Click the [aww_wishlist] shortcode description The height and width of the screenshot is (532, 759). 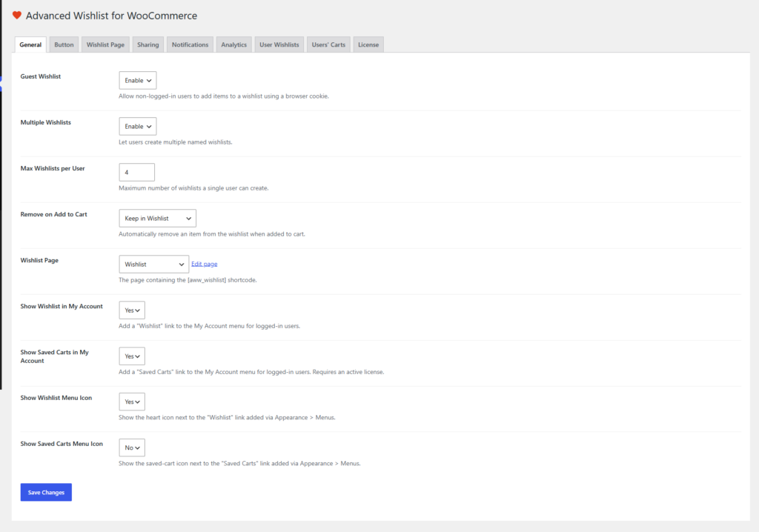click(188, 280)
